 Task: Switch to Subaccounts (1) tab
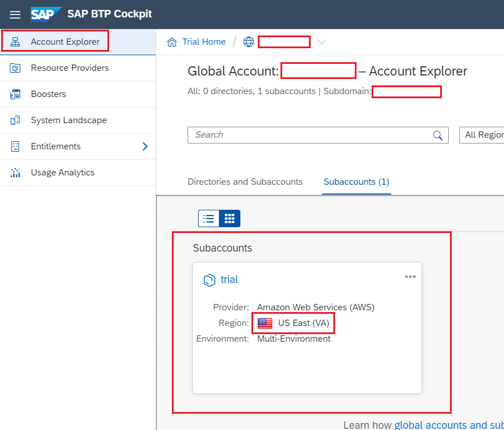point(356,182)
